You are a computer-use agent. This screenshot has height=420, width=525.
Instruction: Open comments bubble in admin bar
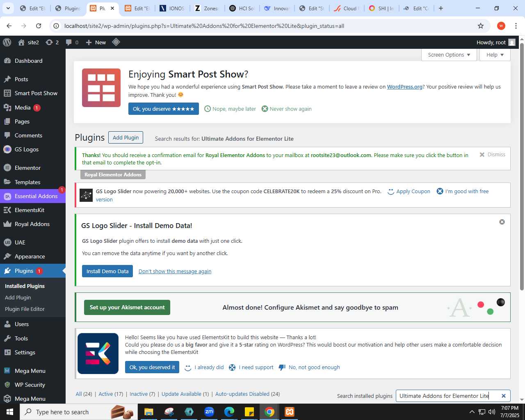click(x=72, y=42)
